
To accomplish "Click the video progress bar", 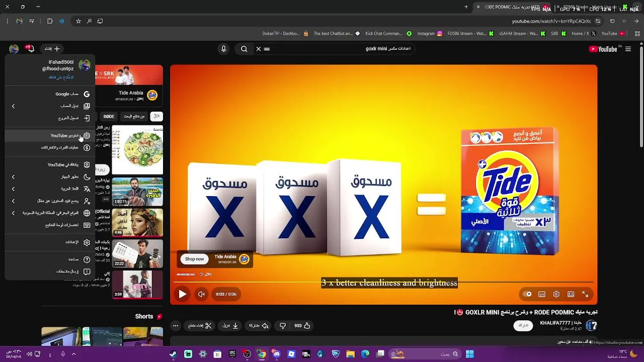I will click(383, 283).
